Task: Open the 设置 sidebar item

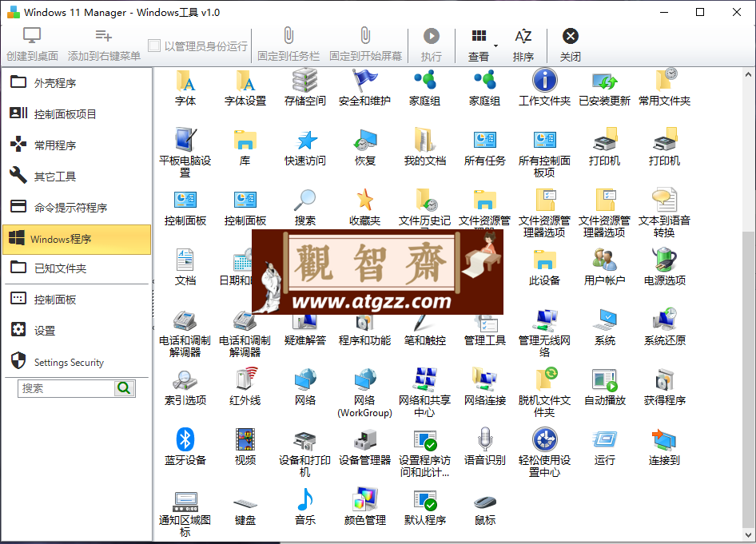Action: (78, 331)
